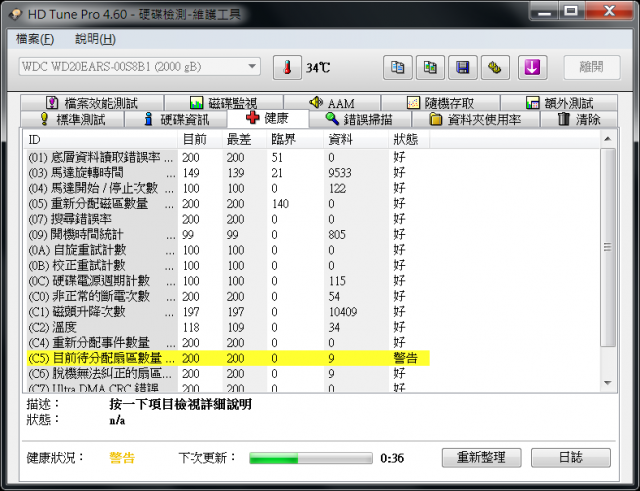Select the (C1) 磁頭升降次數 row
The image size is (640, 491).
pyautogui.click(x=228, y=312)
